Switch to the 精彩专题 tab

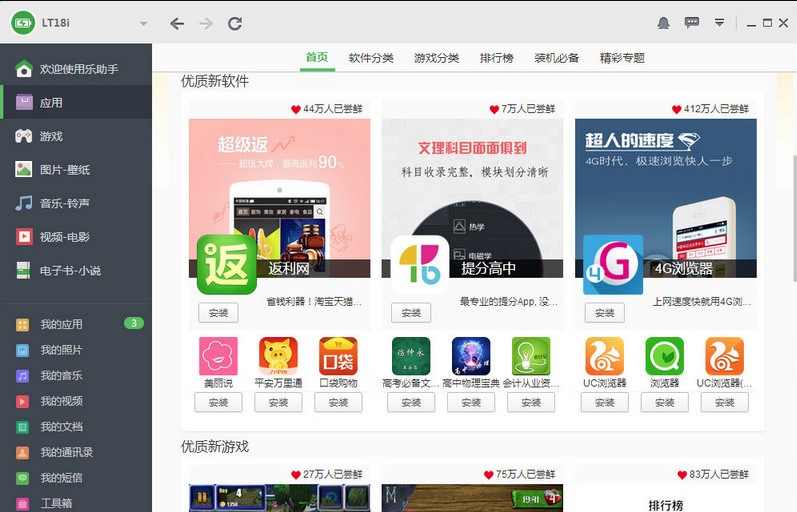point(622,58)
